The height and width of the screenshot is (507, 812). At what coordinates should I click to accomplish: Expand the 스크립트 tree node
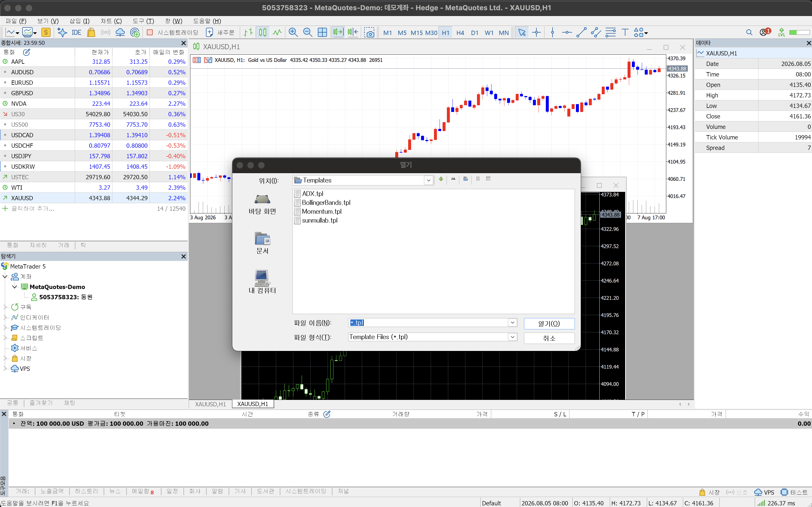tap(5, 338)
